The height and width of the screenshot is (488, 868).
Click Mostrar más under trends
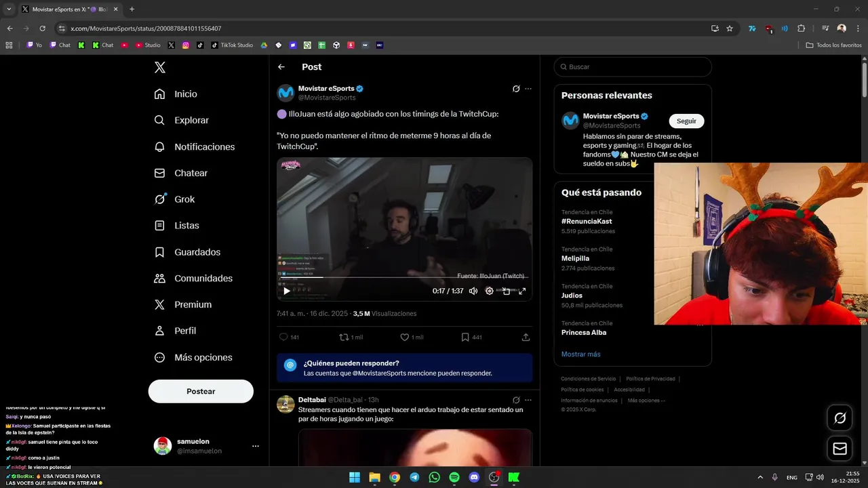[x=580, y=354]
